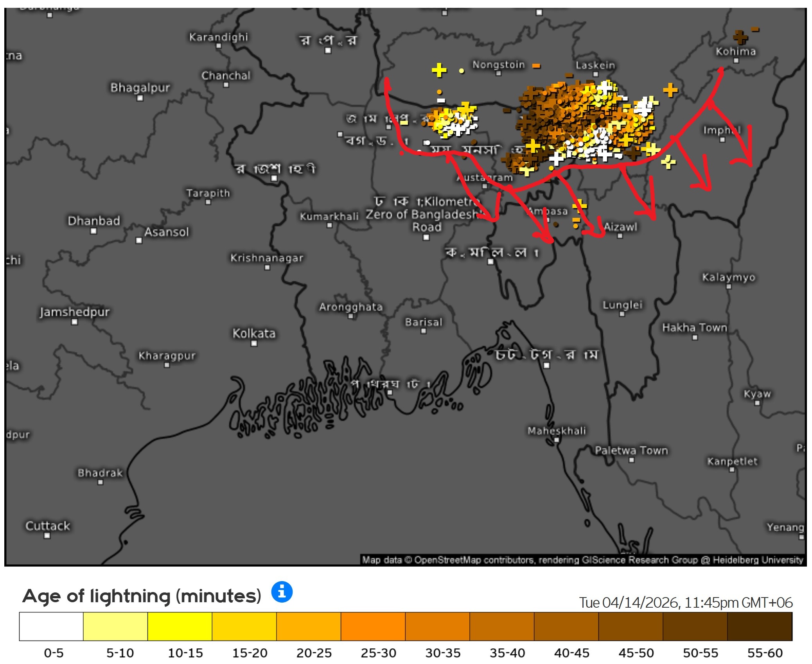812x664 pixels.
Task: Click the Aizawl city marker square
Action: [x=620, y=236]
